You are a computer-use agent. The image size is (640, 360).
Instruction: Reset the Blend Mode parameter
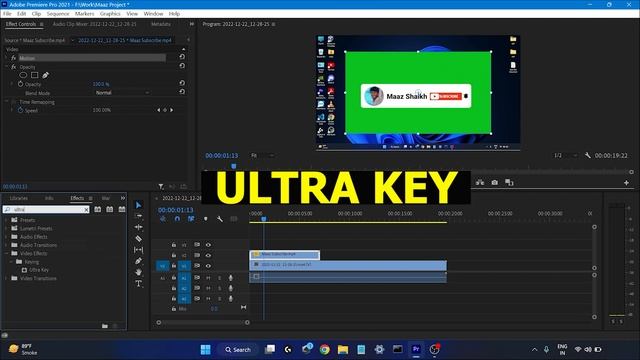(182, 92)
